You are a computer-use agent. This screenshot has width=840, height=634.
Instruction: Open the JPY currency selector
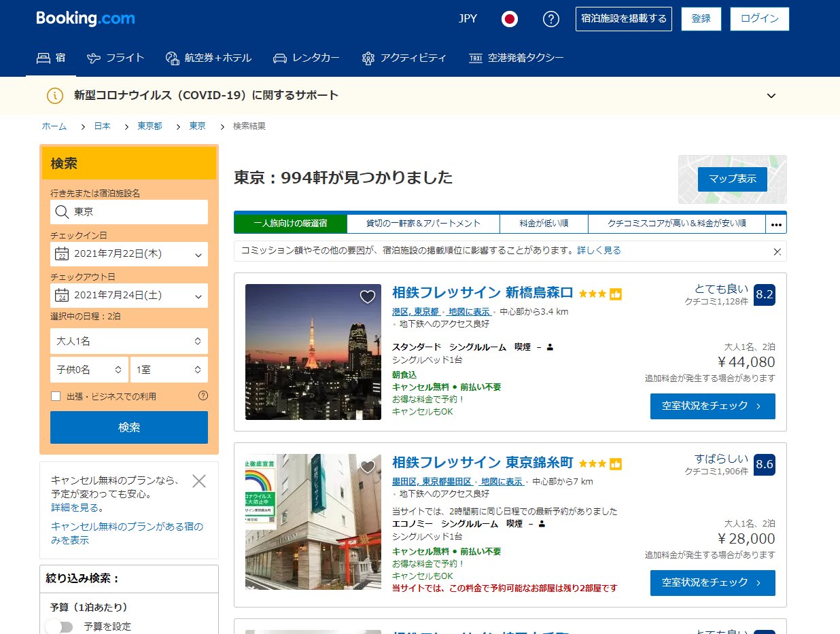468,19
